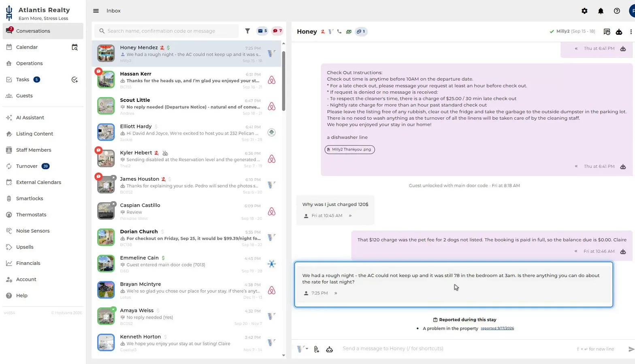
Task: Toggle the needs-attention filter showing 7
Action: tap(277, 31)
